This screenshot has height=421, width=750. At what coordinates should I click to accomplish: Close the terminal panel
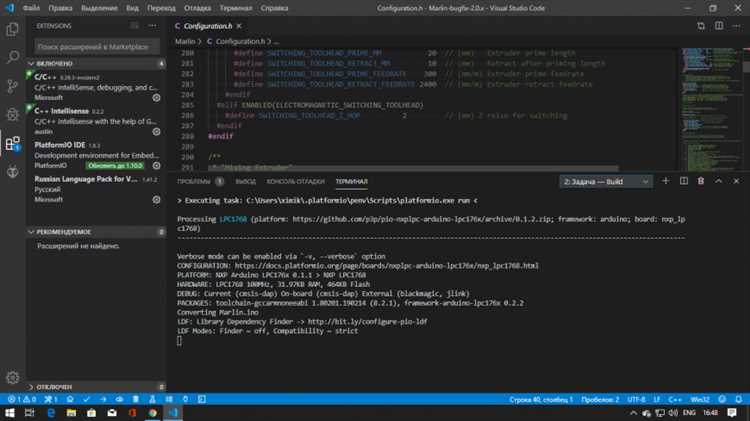pos(736,181)
